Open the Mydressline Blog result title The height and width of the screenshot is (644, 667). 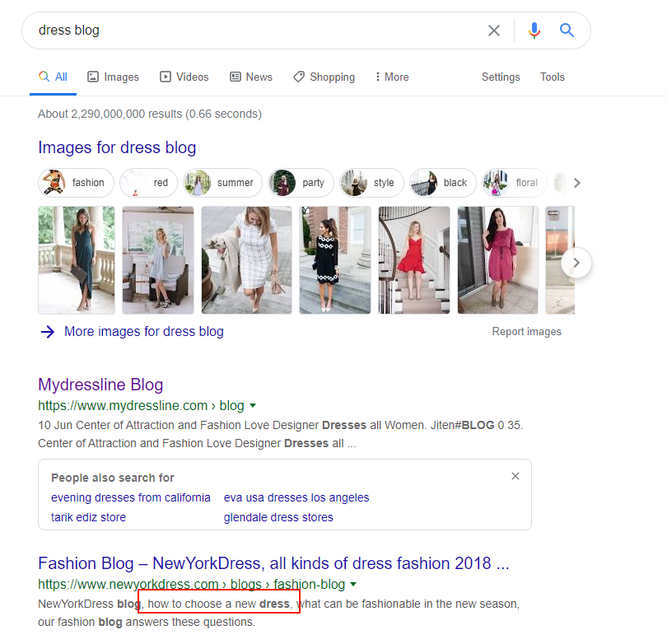coord(100,385)
